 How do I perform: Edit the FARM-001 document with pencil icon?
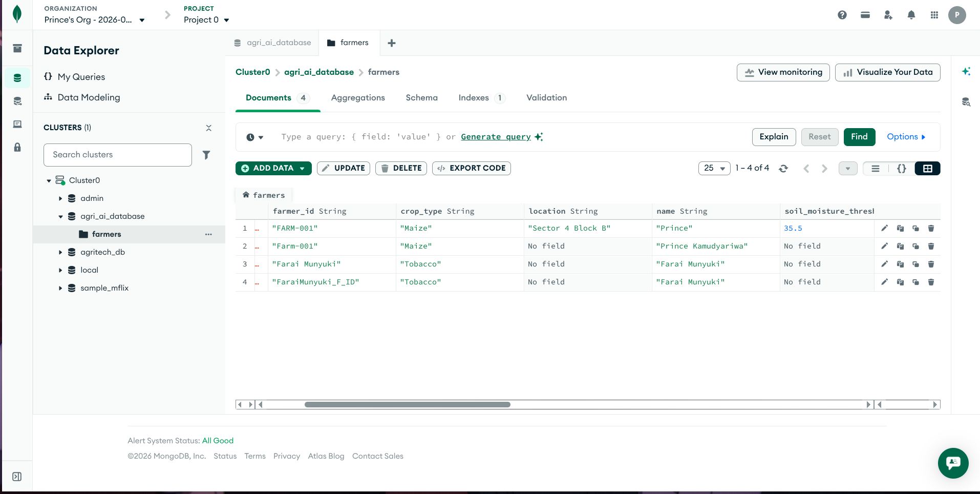click(884, 229)
